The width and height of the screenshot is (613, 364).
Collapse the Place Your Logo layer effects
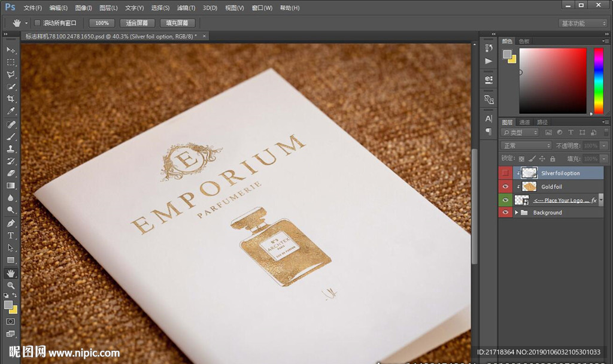coord(601,200)
